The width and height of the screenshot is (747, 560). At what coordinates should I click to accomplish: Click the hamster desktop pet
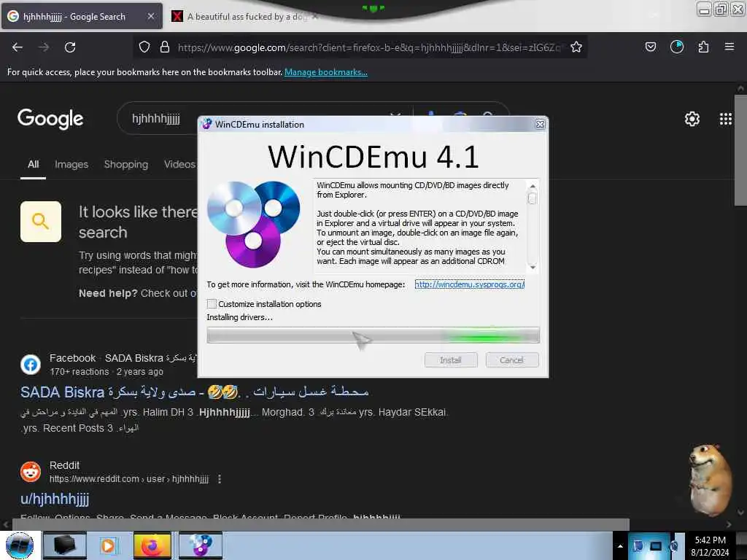point(710,480)
